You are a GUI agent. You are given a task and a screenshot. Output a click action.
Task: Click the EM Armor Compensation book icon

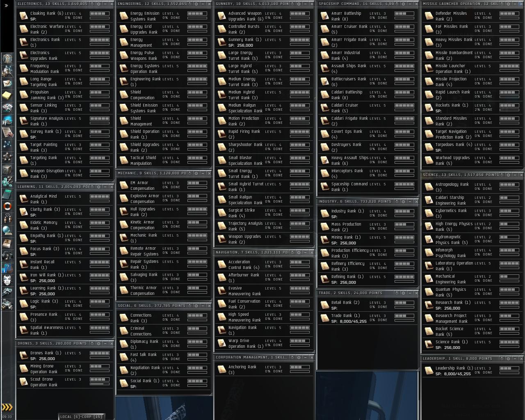pos(124,185)
